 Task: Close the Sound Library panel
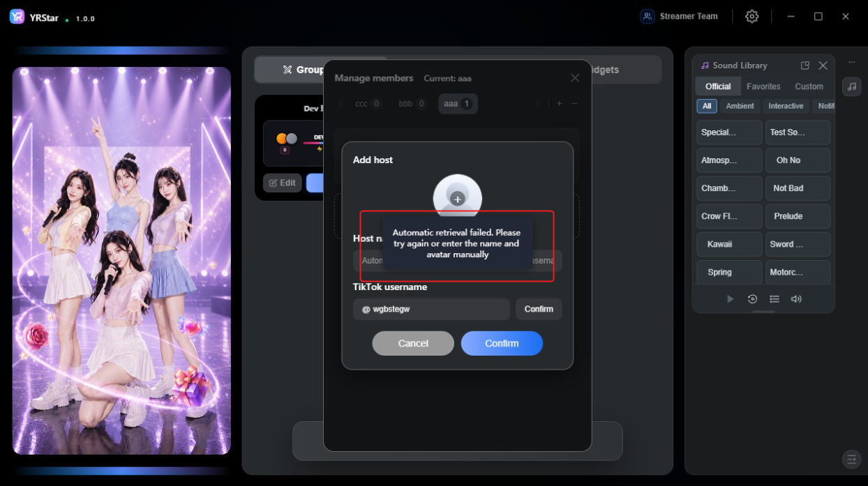coord(823,66)
